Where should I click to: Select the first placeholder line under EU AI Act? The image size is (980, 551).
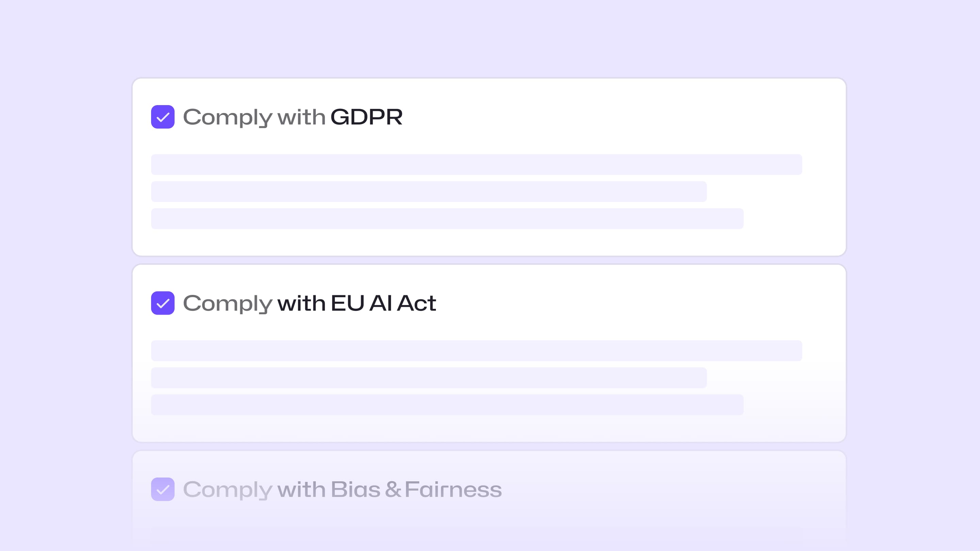click(476, 351)
